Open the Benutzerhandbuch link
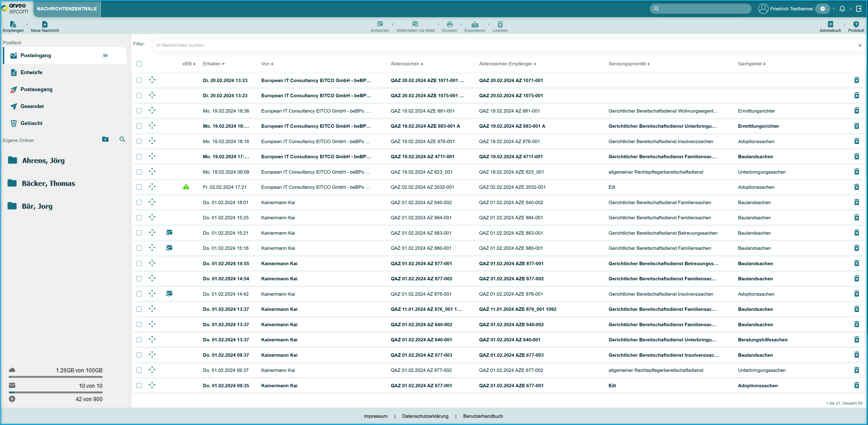The width and height of the screenshot is (868, 425). coord(483,416)
